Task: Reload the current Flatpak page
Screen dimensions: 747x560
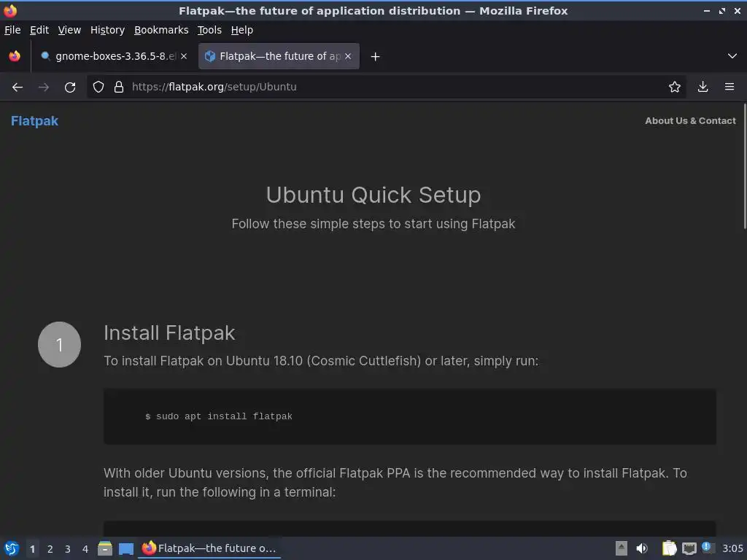Action: (x=70, y=87)
